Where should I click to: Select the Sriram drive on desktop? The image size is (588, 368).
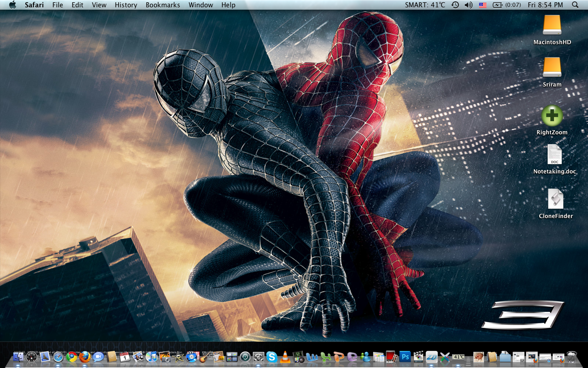(x=552, y=72)
